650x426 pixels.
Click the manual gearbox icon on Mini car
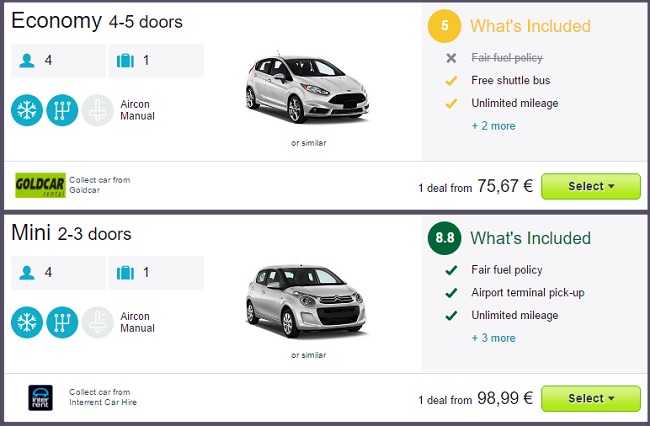pyautogui.click(x=62, y=322)
